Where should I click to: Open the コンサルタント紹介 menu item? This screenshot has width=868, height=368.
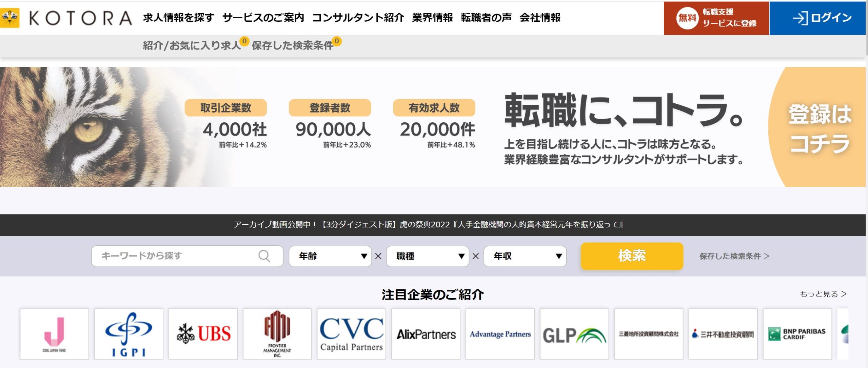click(358, 18)
